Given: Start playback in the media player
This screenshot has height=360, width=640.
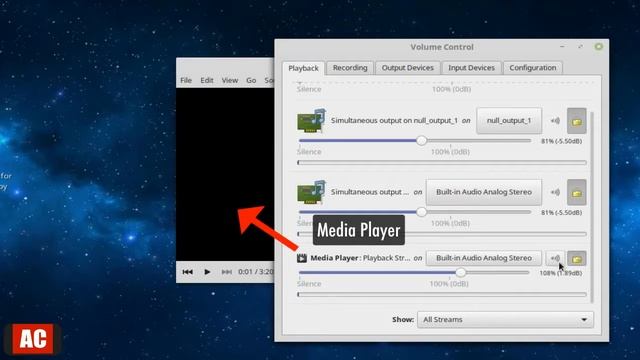Looking at the screenshot, I should (207, 272).
